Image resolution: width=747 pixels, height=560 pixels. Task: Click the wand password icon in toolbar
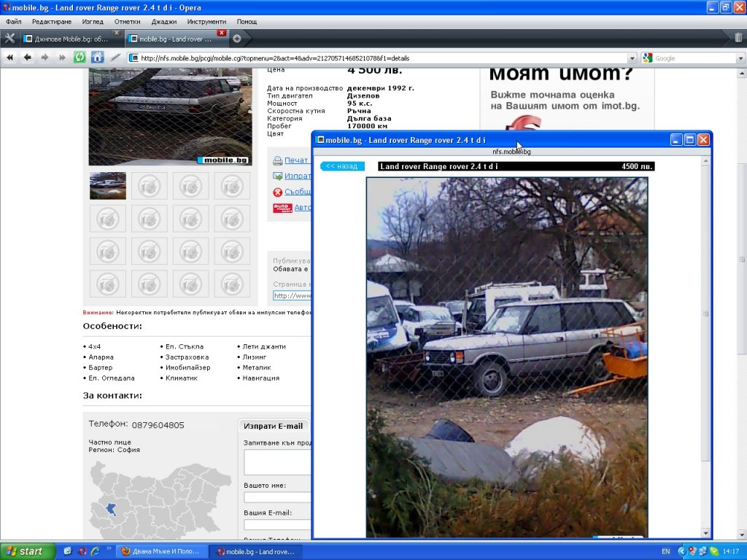pos(115,58)
